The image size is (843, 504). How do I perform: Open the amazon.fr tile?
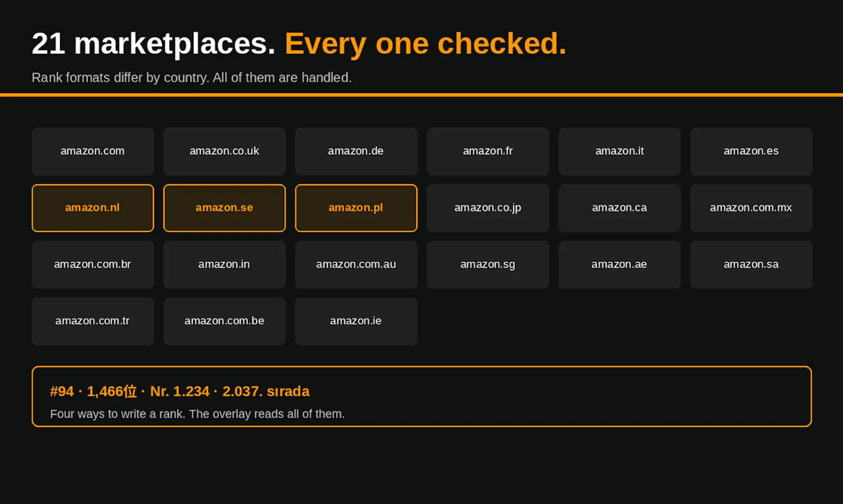[x=488, y=151]
